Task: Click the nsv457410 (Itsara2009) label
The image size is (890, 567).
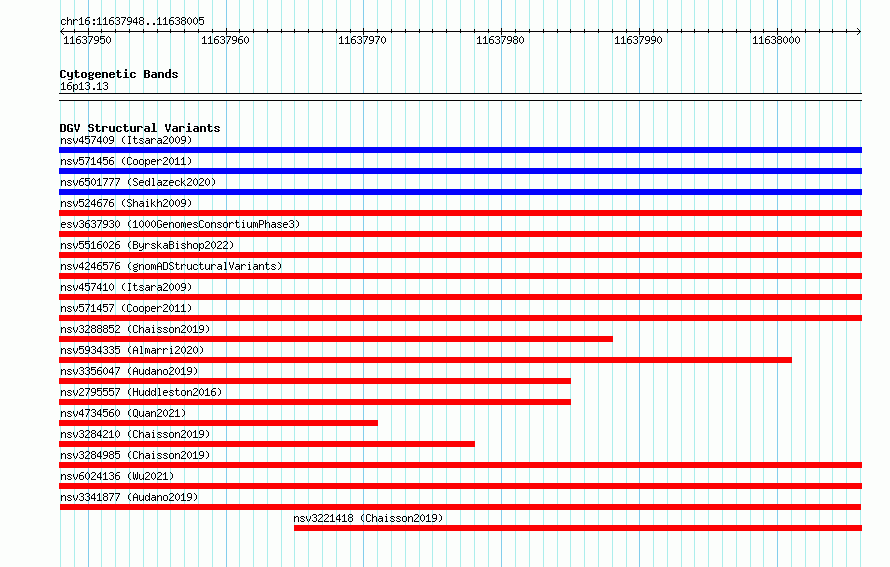Action: [x=126, y=287]
